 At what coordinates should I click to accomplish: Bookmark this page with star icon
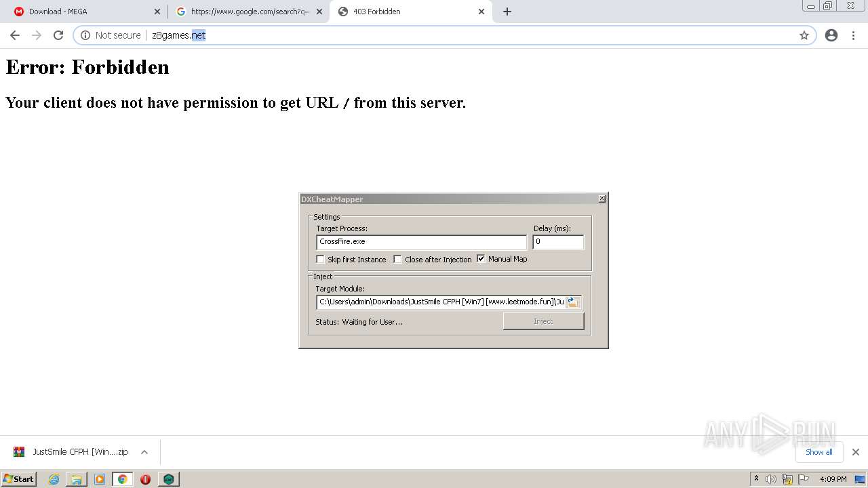pyautogui.click(x=804, y=35)
